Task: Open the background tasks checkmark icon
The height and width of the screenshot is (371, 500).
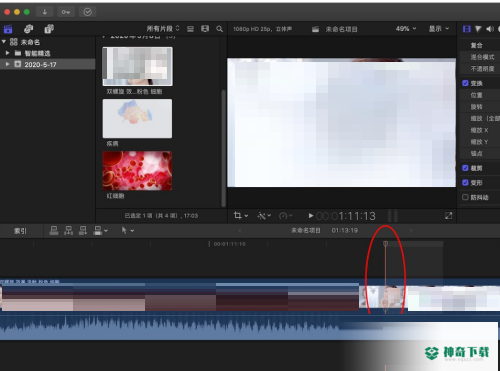Action: (x=87, y=12)
